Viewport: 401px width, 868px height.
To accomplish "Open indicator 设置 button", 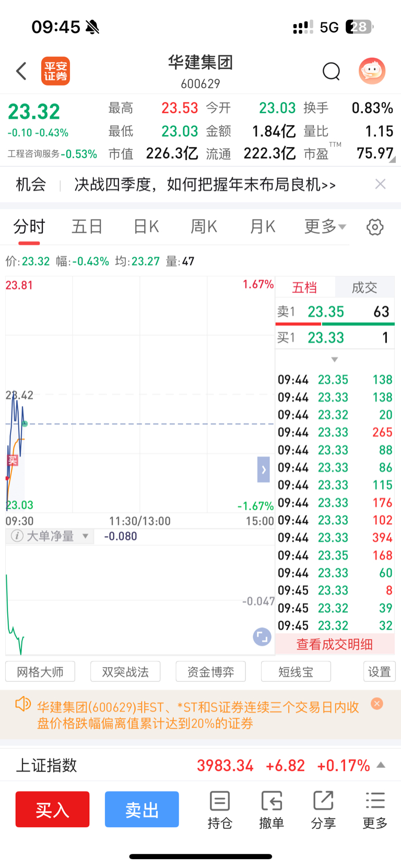I will point(380,671).
